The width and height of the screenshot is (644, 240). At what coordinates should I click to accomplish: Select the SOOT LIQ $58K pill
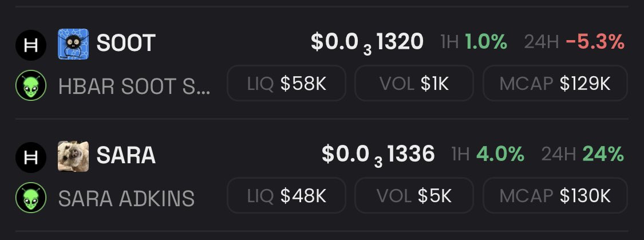286,85
